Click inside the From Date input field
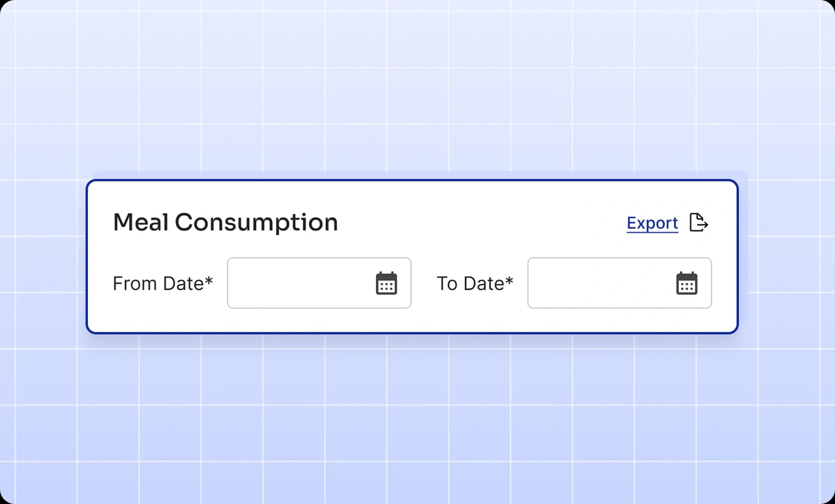Viewport: 835px width, 504px height. click(298, 283)
